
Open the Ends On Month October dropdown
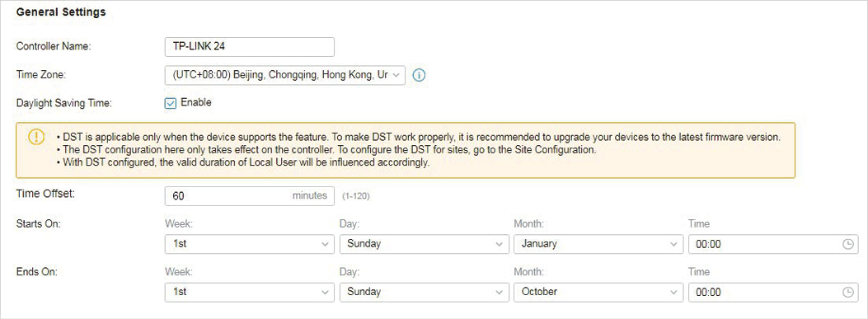pyautogui.click(x=598, y=292)
